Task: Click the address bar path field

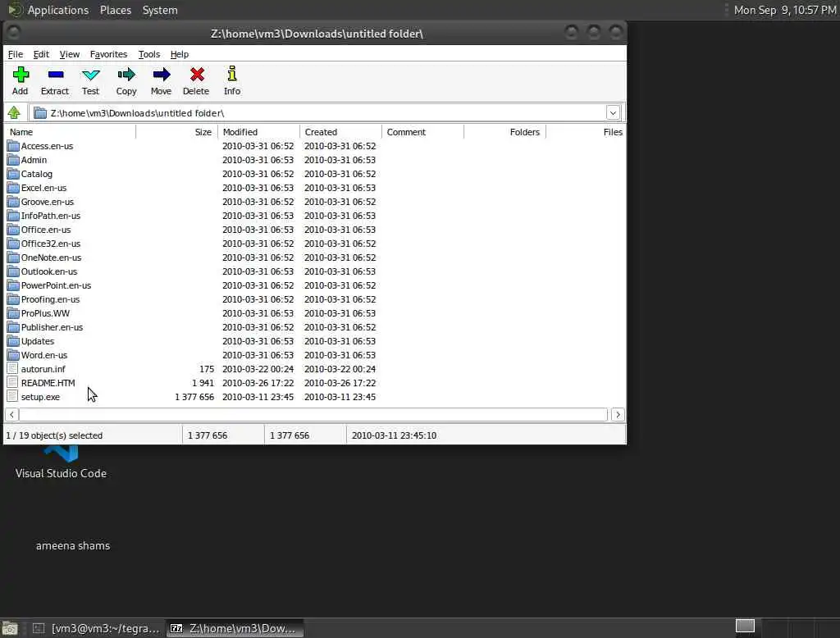Action: coord(326,112)
